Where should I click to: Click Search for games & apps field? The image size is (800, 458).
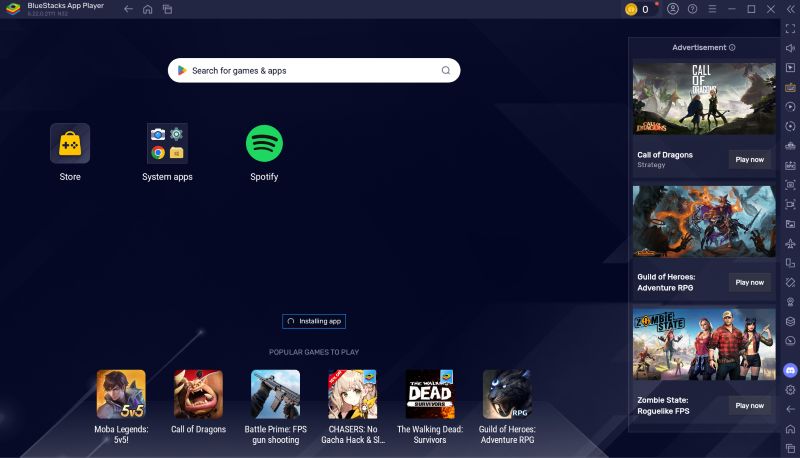tap(314, 70)
